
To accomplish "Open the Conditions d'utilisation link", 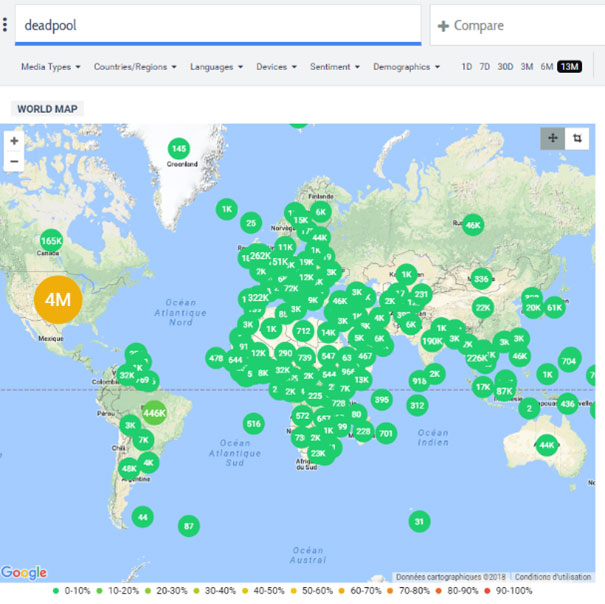I will tap(554, 576).
